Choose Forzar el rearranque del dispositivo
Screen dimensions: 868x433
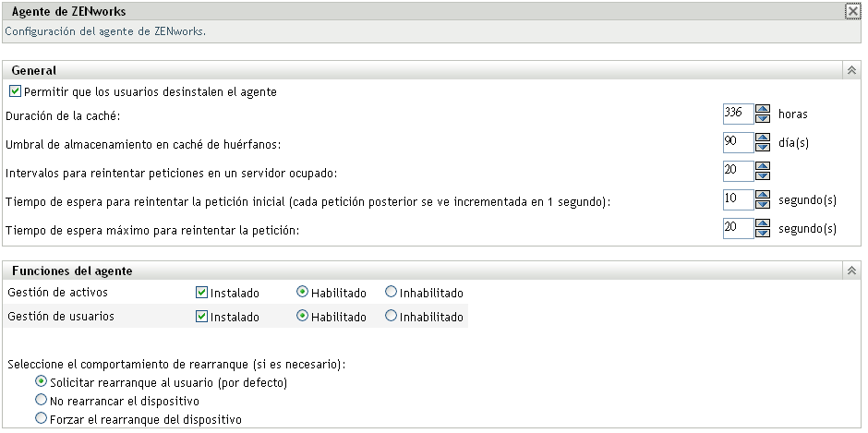coord(41,419)
